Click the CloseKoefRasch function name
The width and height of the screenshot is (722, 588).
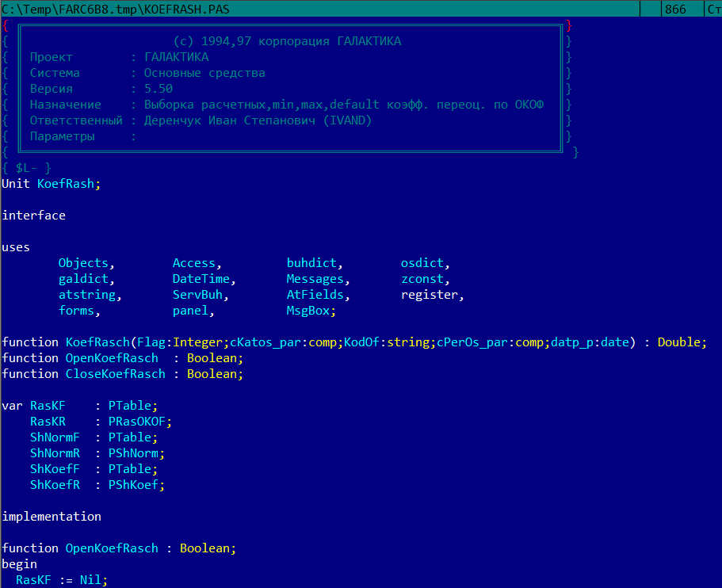(115, 374)
